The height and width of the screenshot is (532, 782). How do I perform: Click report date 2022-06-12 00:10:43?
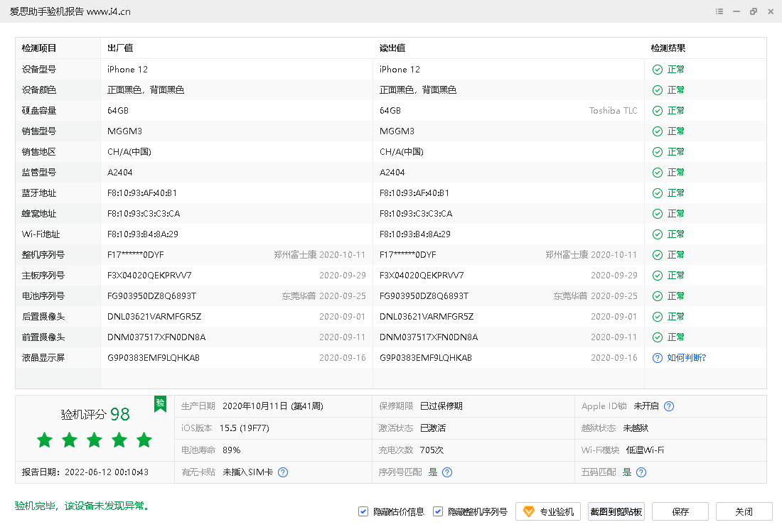tap(107, 472)
